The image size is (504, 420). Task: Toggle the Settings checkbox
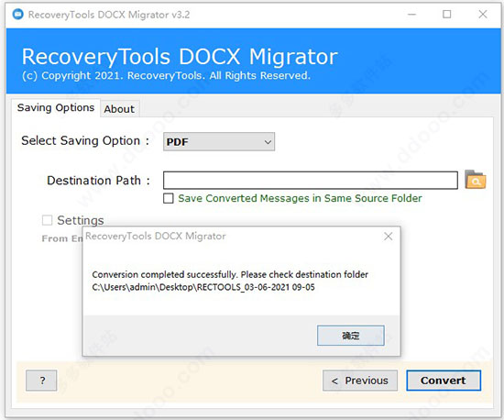pyautogui.click(x=48, y=220)
